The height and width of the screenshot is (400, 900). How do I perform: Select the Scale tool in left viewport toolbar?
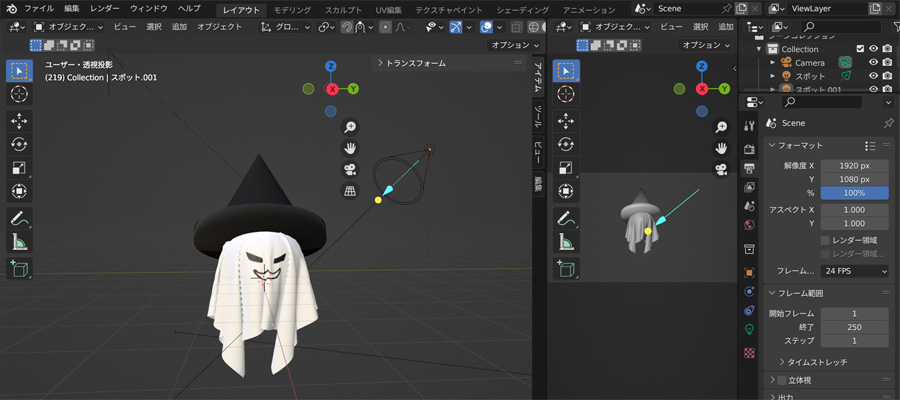pyautogui.click(x=19, y=167)
